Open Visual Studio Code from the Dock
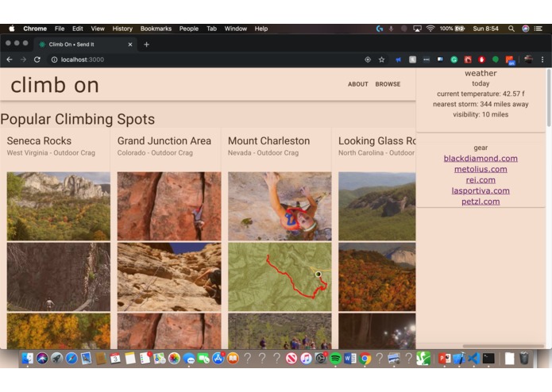Viewport: 552px width, 392px height. pyautogui.click(x=474, y=358)
